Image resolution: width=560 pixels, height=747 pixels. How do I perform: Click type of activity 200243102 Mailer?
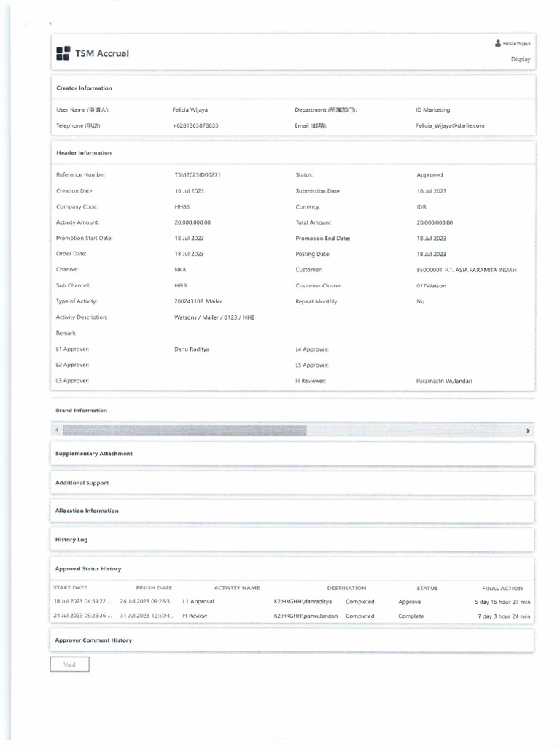[198, 301]
